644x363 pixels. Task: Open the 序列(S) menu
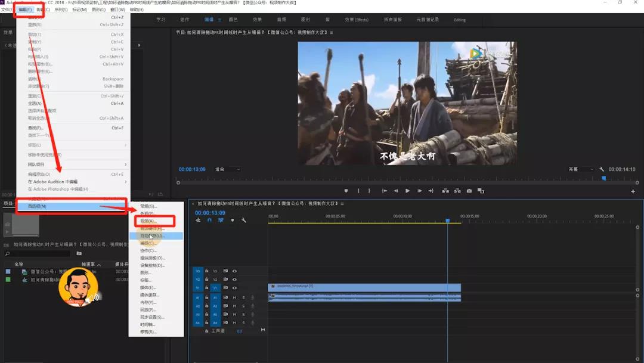tap(61, 10)
